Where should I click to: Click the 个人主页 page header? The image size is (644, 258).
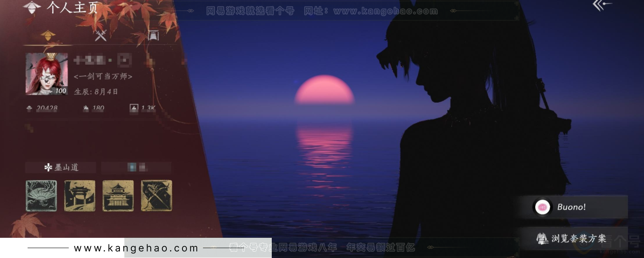click(x=72, y=7)
